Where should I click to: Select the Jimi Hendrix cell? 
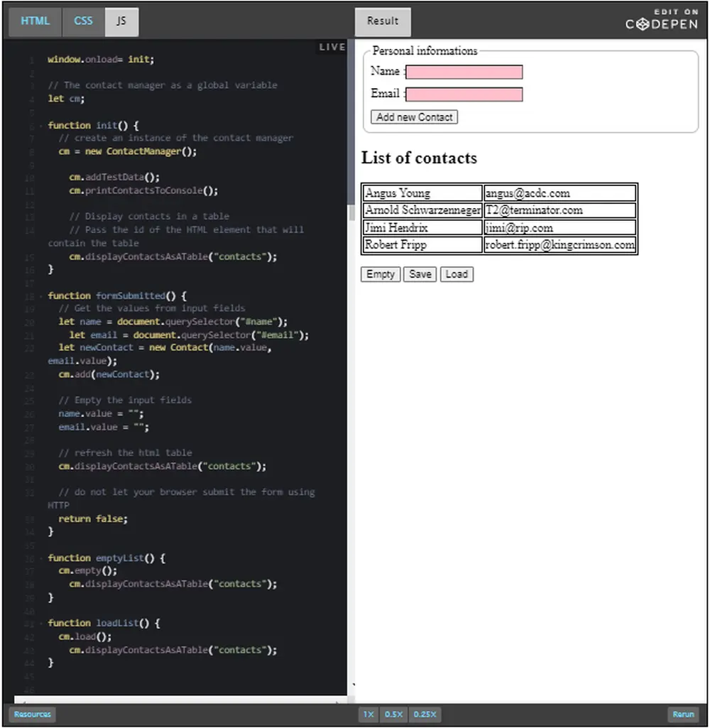point(422,227)
